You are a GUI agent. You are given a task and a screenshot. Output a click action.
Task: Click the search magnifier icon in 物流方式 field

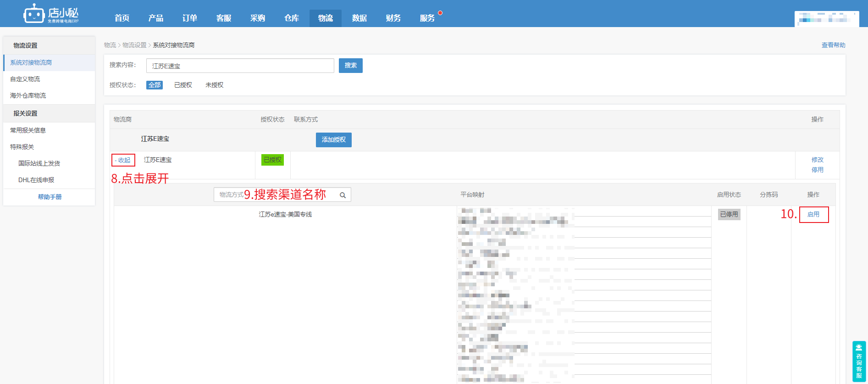343,195
